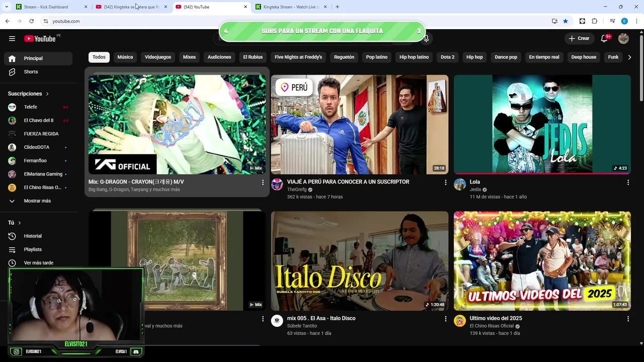Click El Chino Risas Oficial channel avatar
Viewport: 644px width, 362px height.
tap(460, 321)
